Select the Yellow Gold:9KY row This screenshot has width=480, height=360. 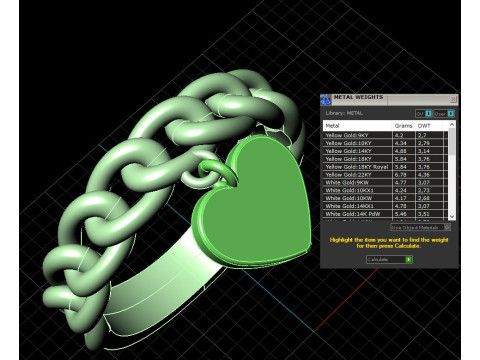pos(385,135)
